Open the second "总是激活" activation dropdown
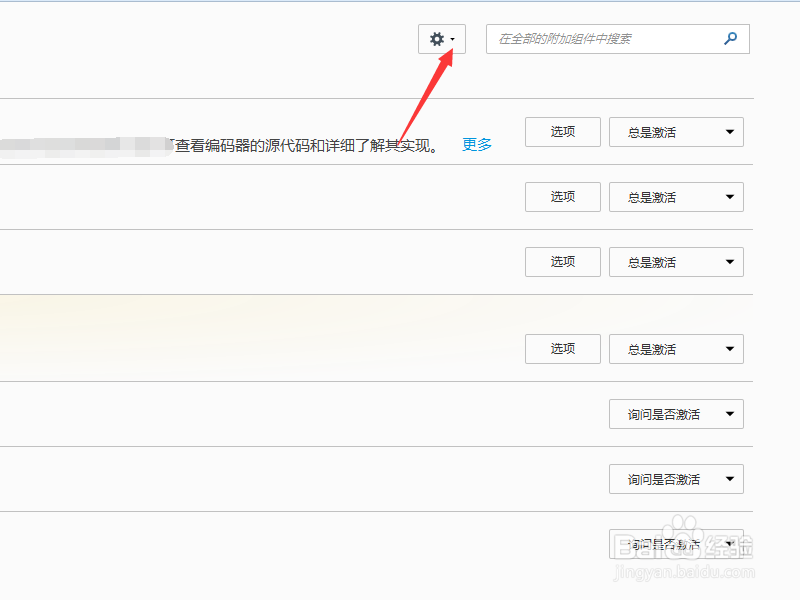The width and height of the screenshot is (800, 600). (x=676, y=197)
